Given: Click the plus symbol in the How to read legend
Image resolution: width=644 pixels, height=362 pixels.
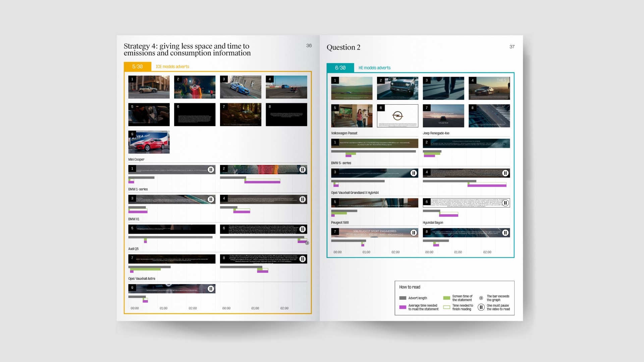Looking at the screenshot, I should click(x=481, y=298).
